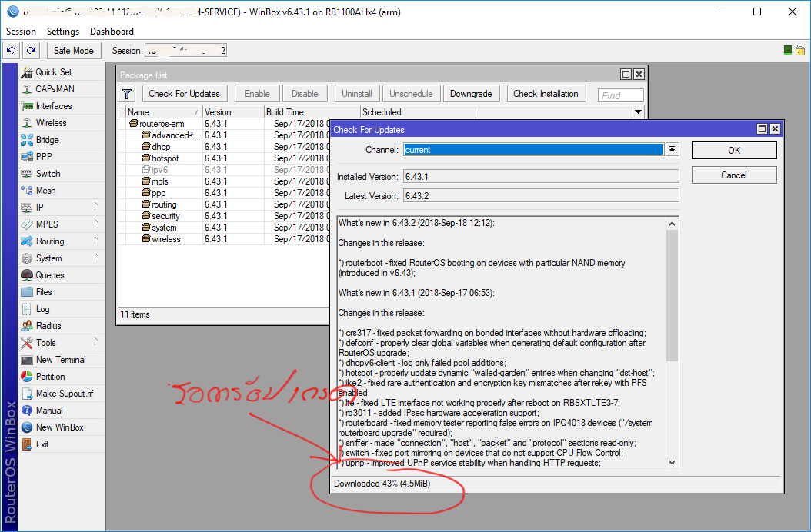Screen dimensions: 811x532
Task: Select the security package row
Action: coord(223,216)
